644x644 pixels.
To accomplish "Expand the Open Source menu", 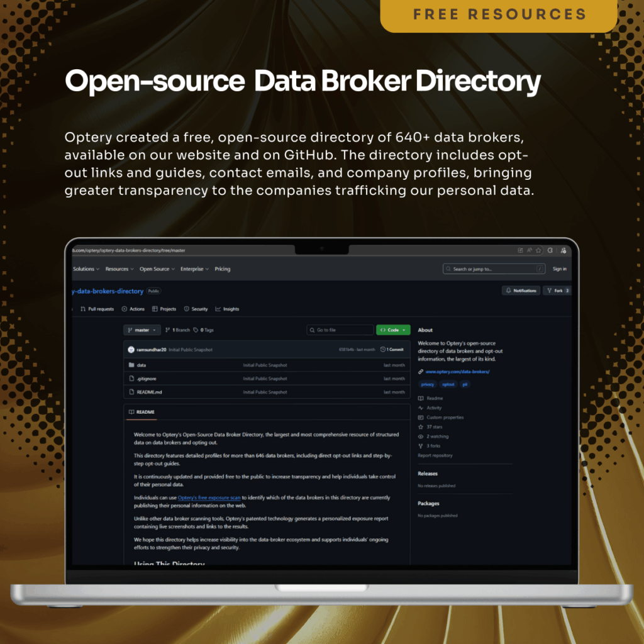I will click(x=157, y=269).
